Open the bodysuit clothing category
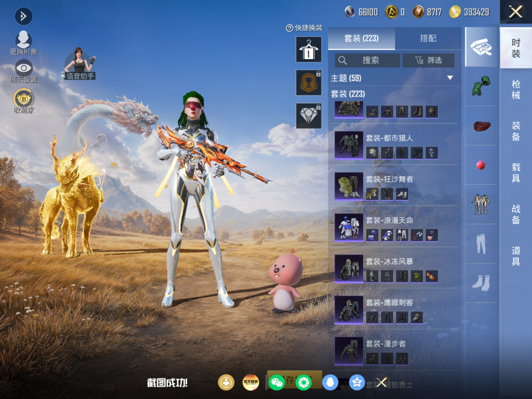Image resolution: width=532 pixels, height=399 pixels. point(481,204)
